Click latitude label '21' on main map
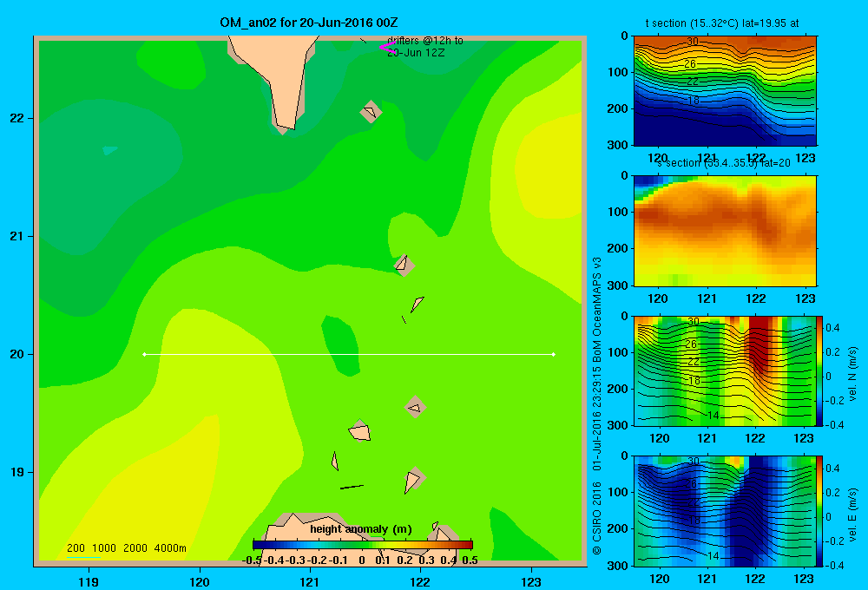The height and width of the screenshot is (590, 868). tap(17, 236)
